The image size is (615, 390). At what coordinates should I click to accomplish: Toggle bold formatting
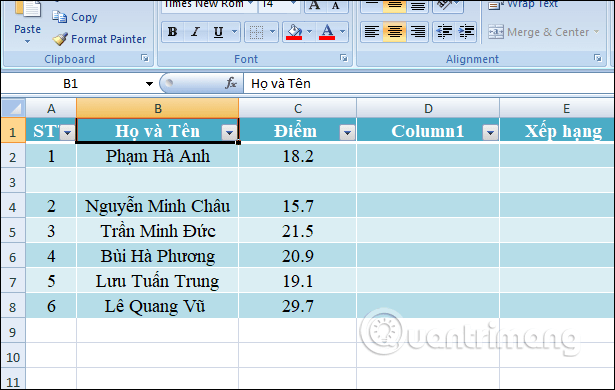[172, 32]
